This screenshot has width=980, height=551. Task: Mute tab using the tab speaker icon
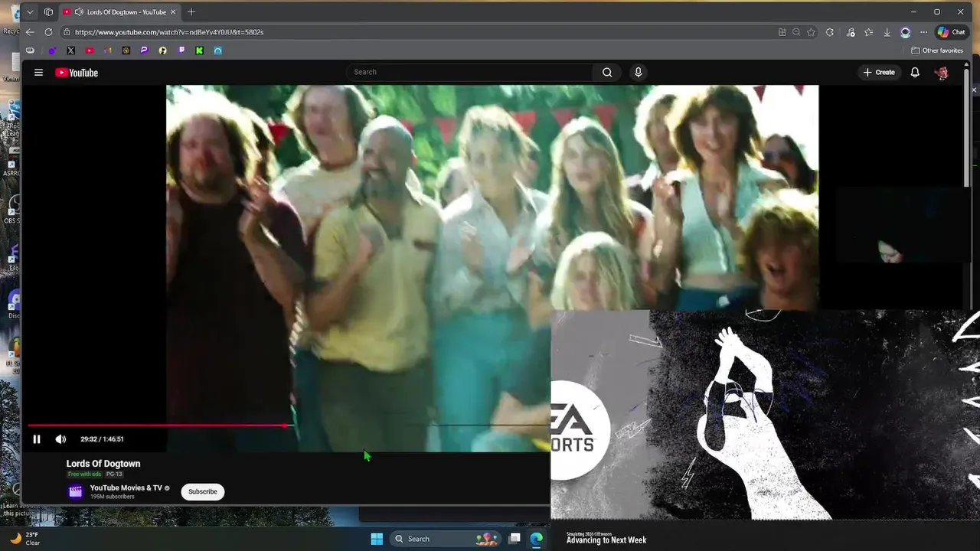coord(79,12)
